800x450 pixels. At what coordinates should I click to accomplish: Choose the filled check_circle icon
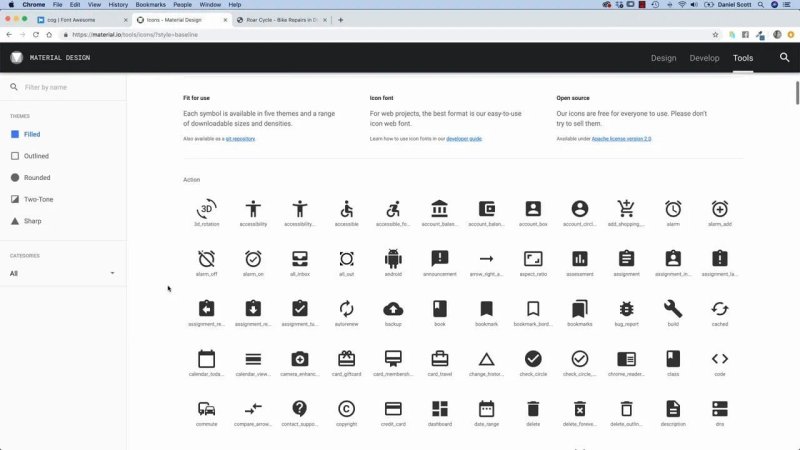coord(533,359)
